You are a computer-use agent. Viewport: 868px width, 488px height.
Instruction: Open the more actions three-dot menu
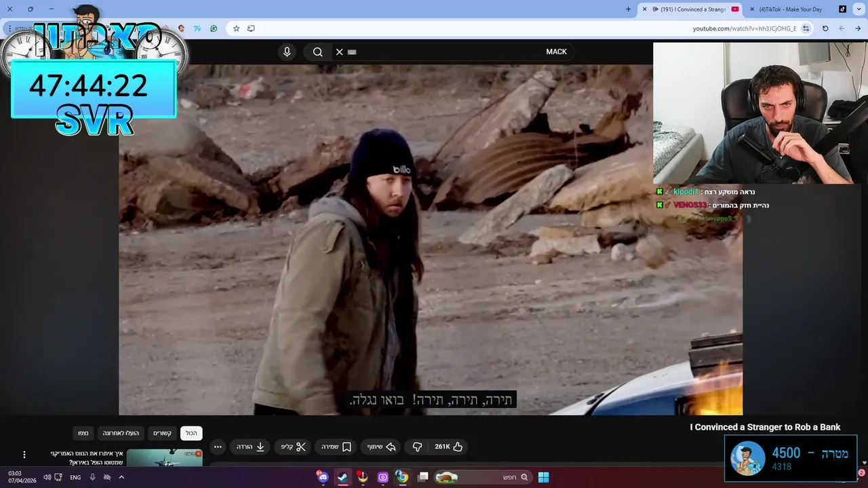click(x=218, y=447)
